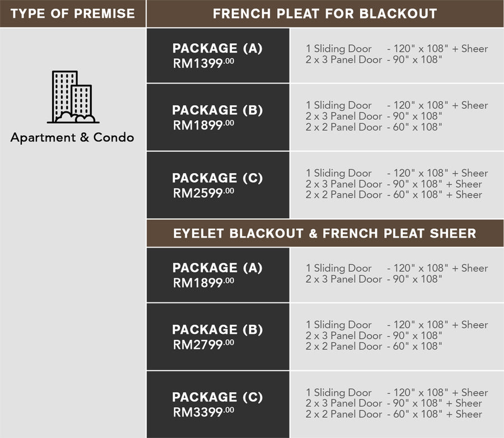
Task: Click the RM1399 price
Action: tap(203, 62)
